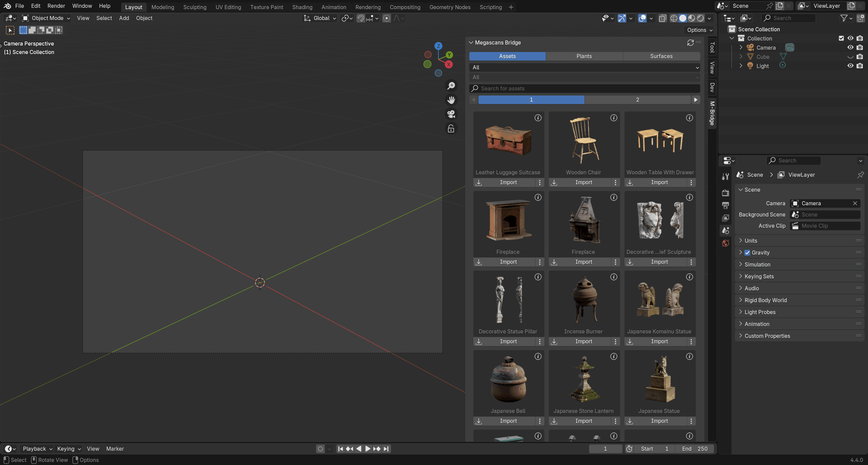Hide the Light object in viewport
The image size is (868, 465).
850,66
